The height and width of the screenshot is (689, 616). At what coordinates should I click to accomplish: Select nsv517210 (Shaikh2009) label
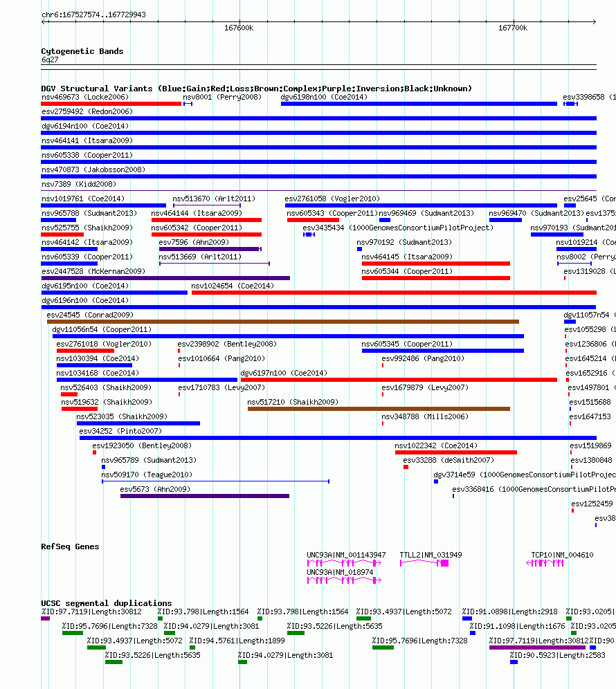[x=292, y=402]
